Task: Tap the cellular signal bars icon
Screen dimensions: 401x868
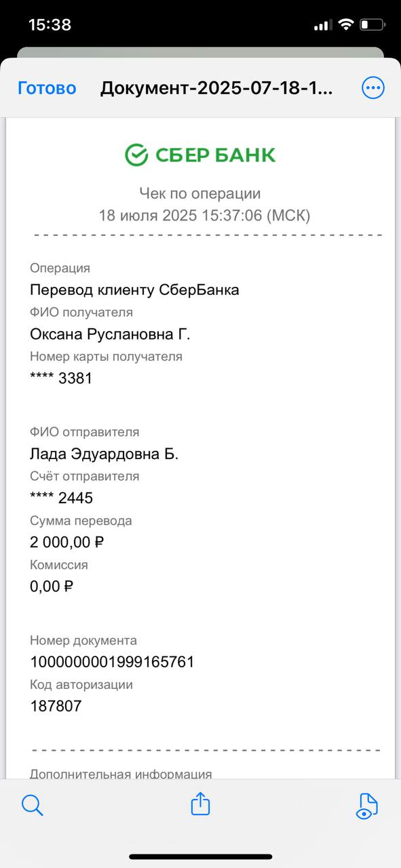Action: click(322, 26)
